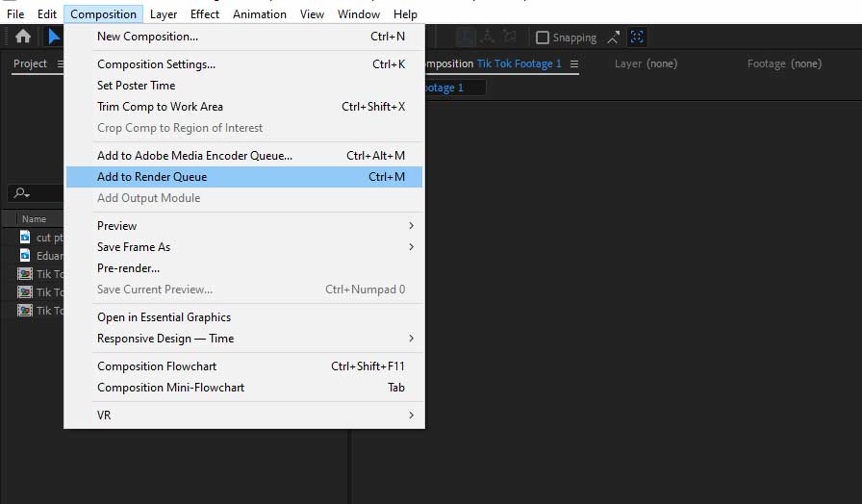The height and width of the screenshot is (504, 862).
Task: Open the Animation menu
Action: tap(260, 14)
